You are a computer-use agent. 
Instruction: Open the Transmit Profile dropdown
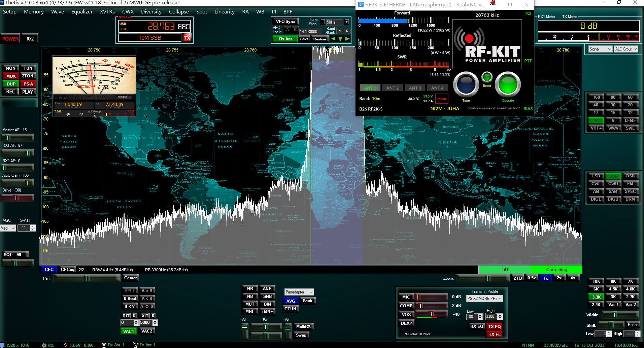(485, 299)
